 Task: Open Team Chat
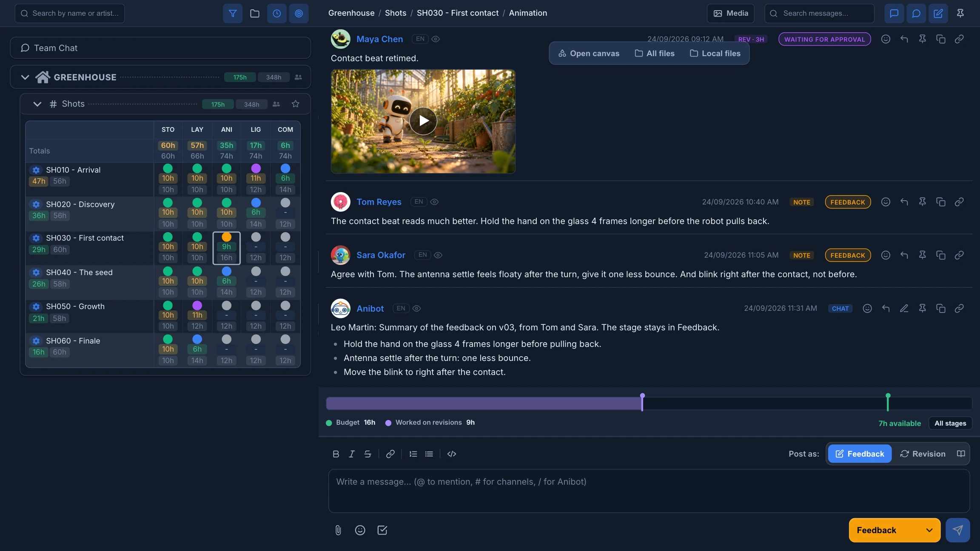click(x=160, y=48)
